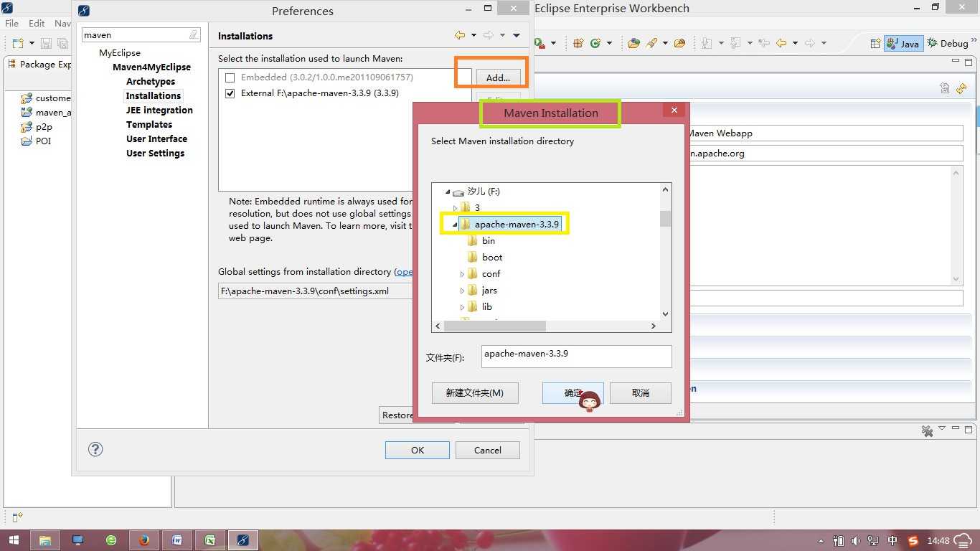Collapse the F: drive tree node
Screen dimensions: 980x551
[x=448, y=192]
